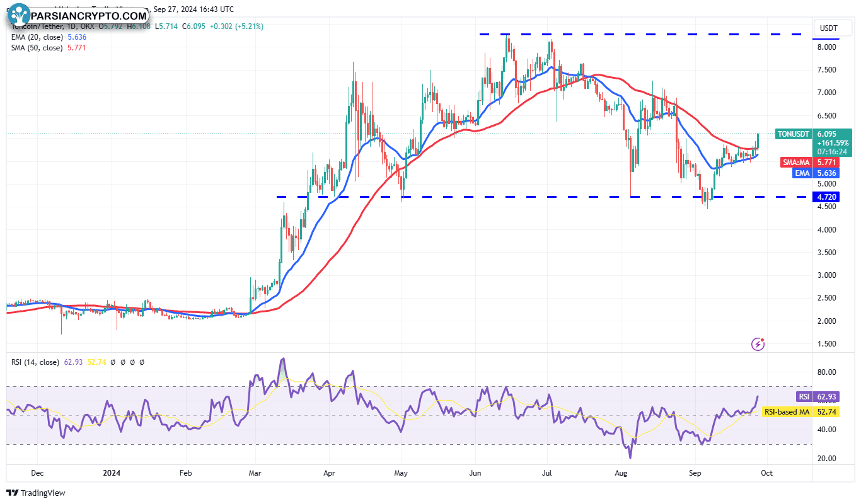The image size is (861, 504).
Task: Click the 4.000 price axis tick
Action: (x=826, y=230)
